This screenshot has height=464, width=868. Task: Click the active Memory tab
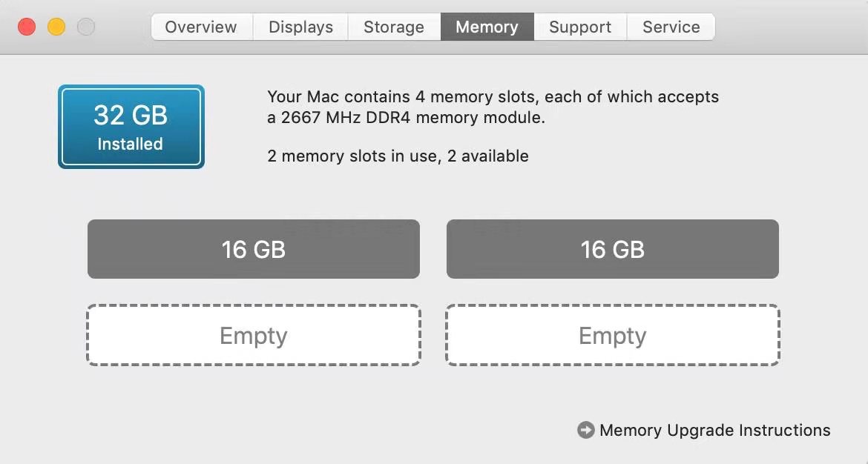[487, 27]
